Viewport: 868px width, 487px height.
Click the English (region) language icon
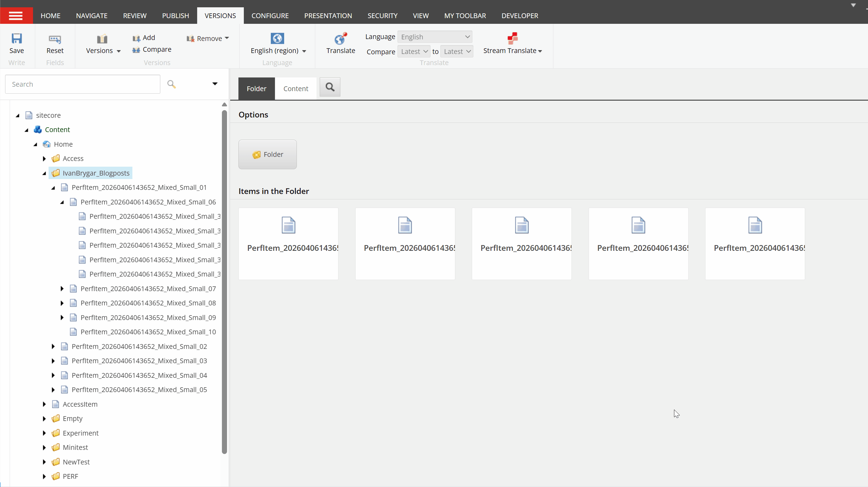click(277, 38)
